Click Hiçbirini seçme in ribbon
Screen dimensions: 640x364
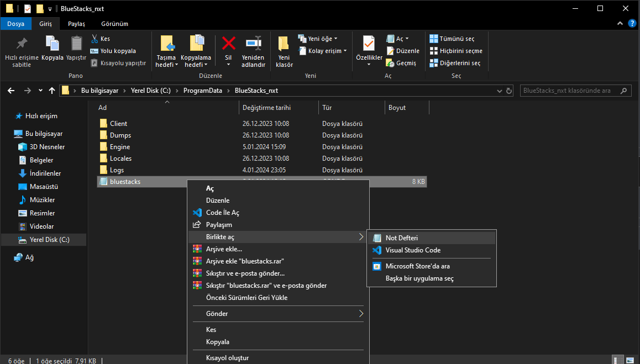pos(456,51)
